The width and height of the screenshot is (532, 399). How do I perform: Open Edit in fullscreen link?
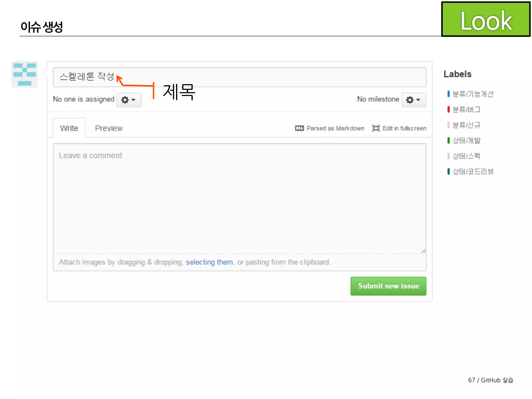(x=404, y=128)
